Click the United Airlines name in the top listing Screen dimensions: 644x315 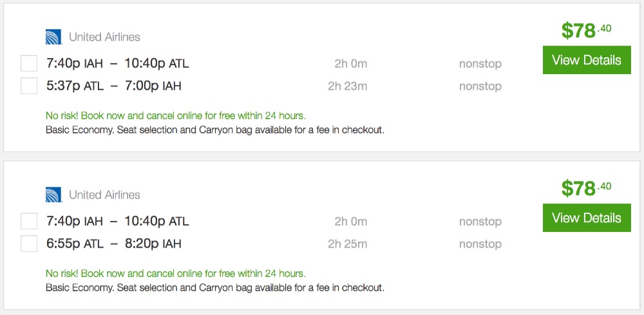point(104,37)
